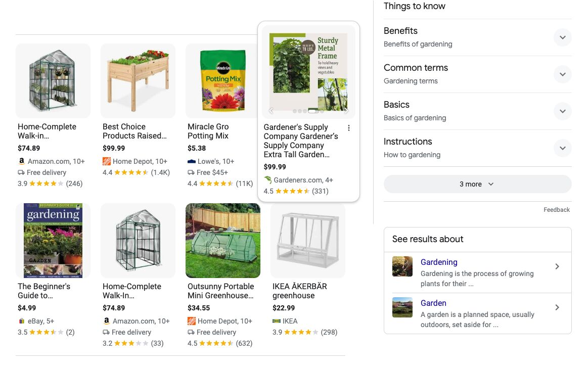Screen dimensions: 588x366
Task: Click the Miracle Gro Potting Mix product thumbnail
Action: [x=222, y=81]
